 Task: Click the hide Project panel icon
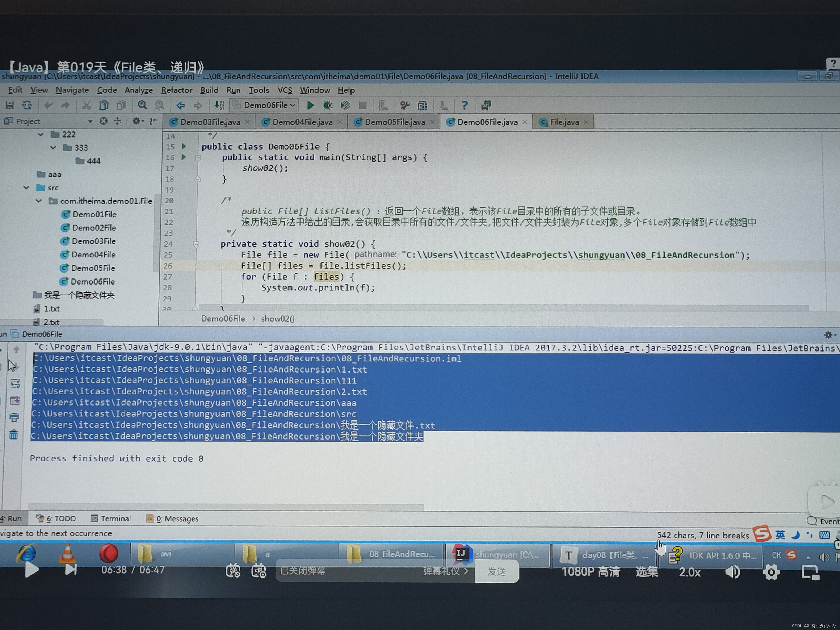click(154, 121)
